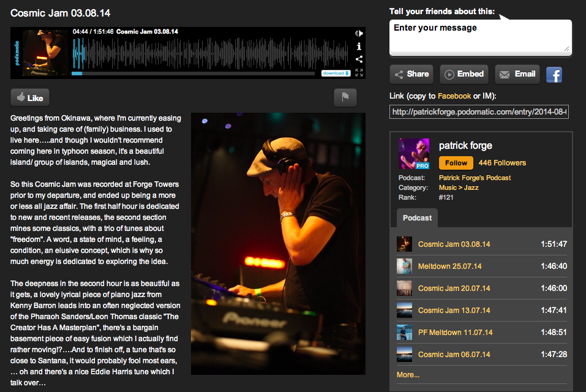Screen dimensions: 586x392
Task: Open patrick forge's PRO profile picture
Action: tap(414, 154)
